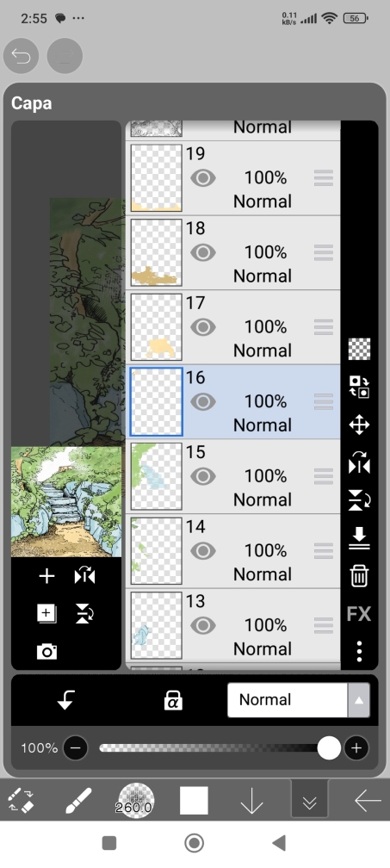The height and width of the screenshot is (868, 390).
Task: Decrease opacity with the minus button
Action: click(75, 748)
